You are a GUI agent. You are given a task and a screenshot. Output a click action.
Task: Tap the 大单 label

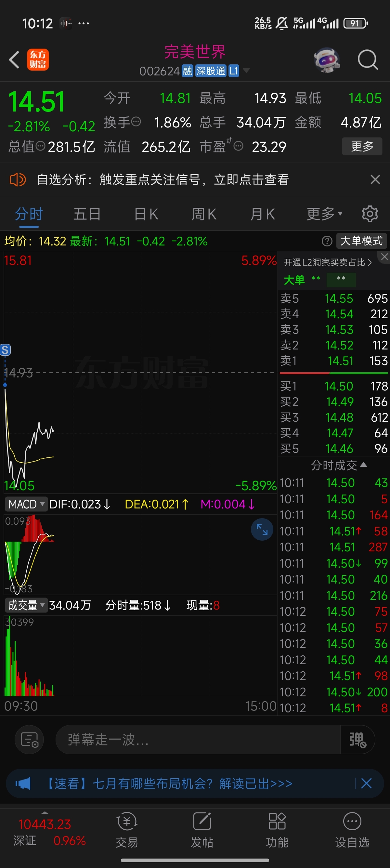click(x=294, y=280)
